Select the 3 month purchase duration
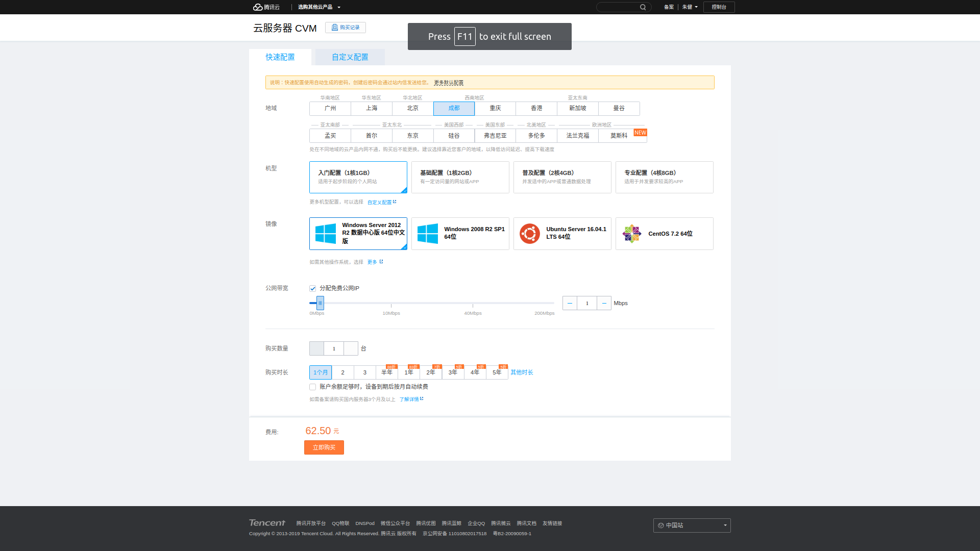Viewport: 980px width, 551px height. tap(365, 372)
